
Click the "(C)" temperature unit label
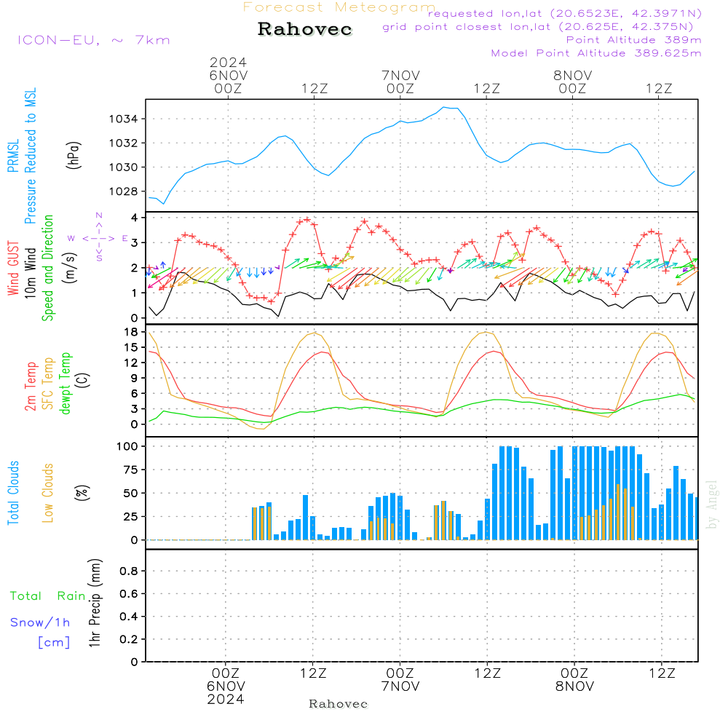[x=83, y=380]
